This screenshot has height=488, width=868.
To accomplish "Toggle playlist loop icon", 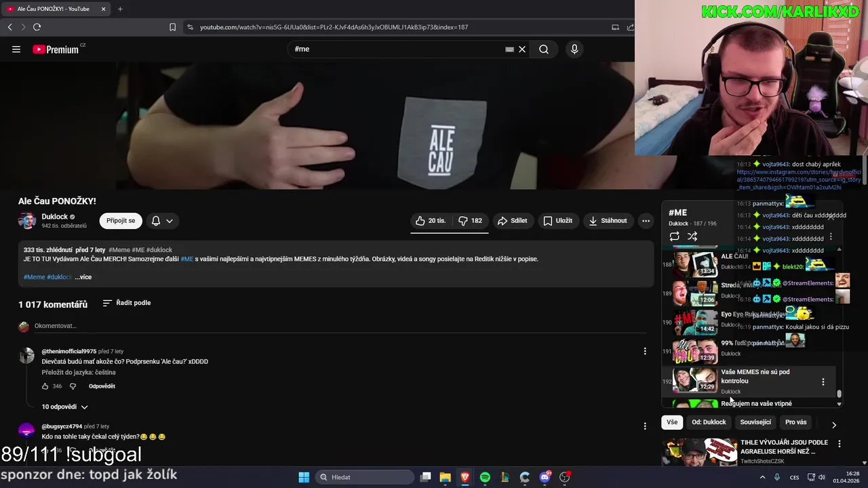I will point(674,237).
